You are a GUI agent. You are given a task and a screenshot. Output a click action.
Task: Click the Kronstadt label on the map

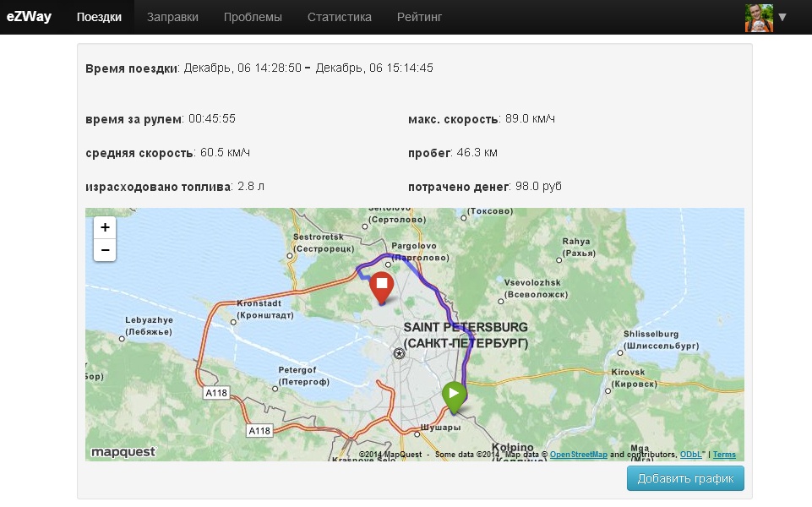point(264,309)
